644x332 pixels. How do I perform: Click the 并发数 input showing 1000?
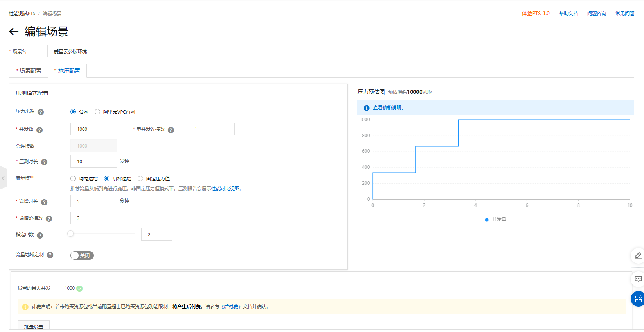point(94,129)
